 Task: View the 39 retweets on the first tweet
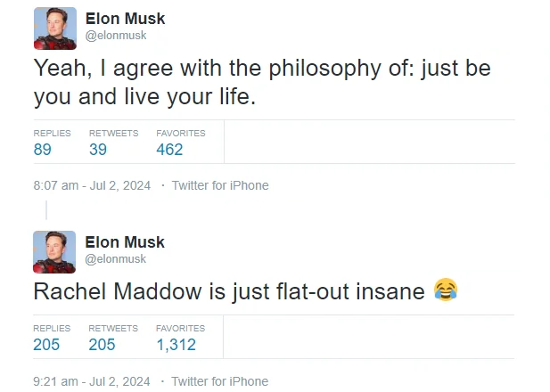pos(98,150)
